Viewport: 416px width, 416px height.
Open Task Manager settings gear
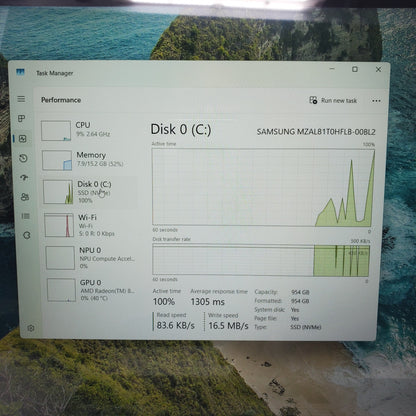coord(31,328)
